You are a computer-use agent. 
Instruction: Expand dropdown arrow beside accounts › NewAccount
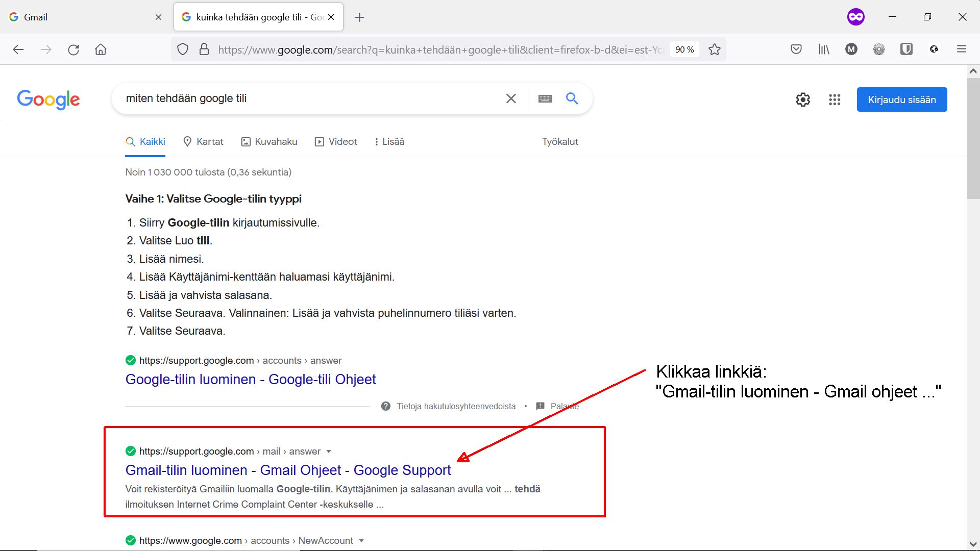click(361, 541)
